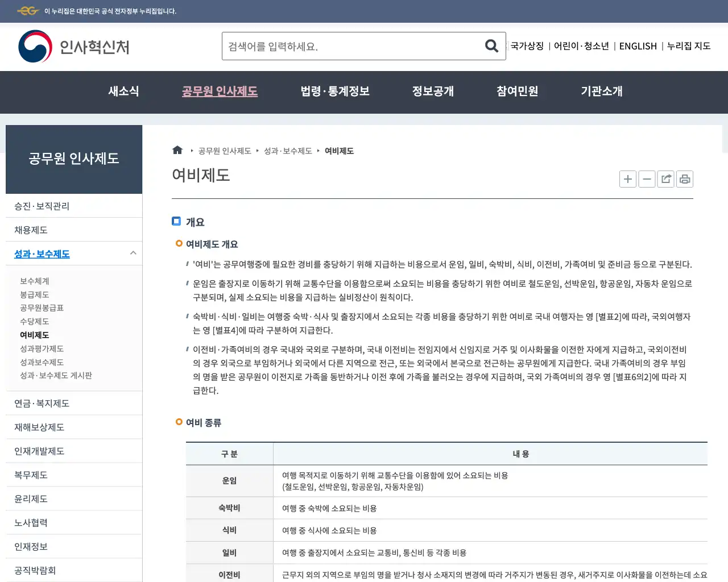Click the 식비 table row header

click(x=229, y=530)
